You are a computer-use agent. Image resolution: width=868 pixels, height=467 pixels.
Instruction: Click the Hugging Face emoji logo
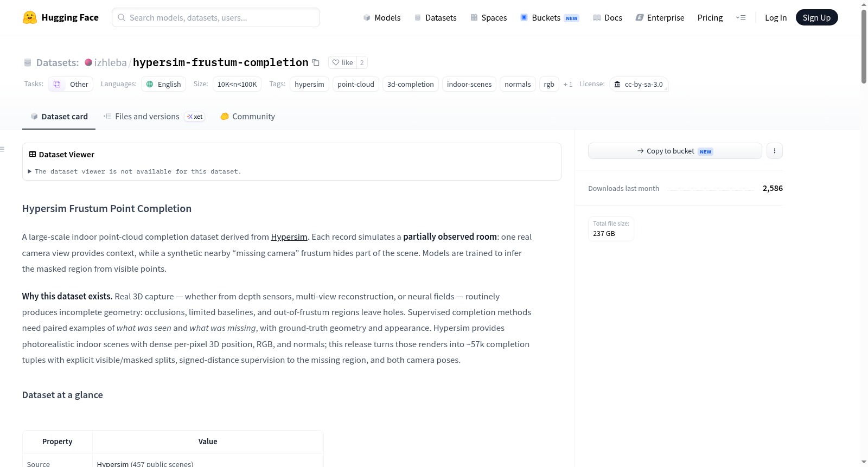[x=30, y=17]
